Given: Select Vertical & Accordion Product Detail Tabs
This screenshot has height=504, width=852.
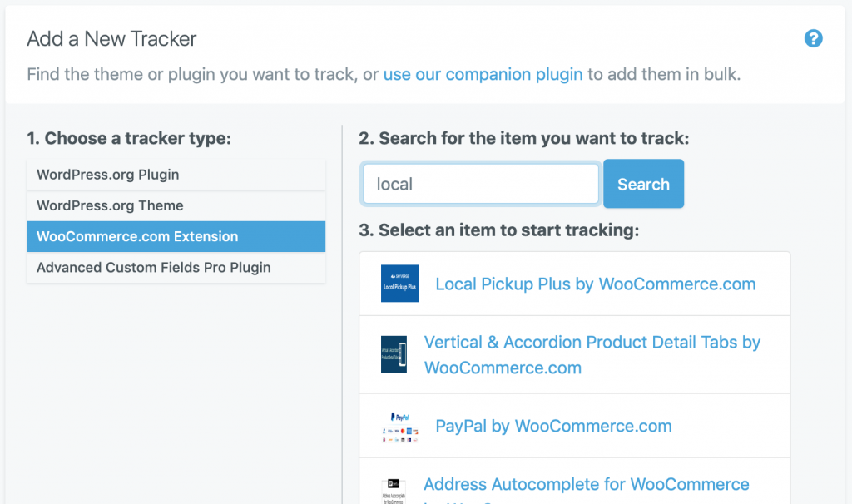Looking at the screenshot, I should [592, 354].
